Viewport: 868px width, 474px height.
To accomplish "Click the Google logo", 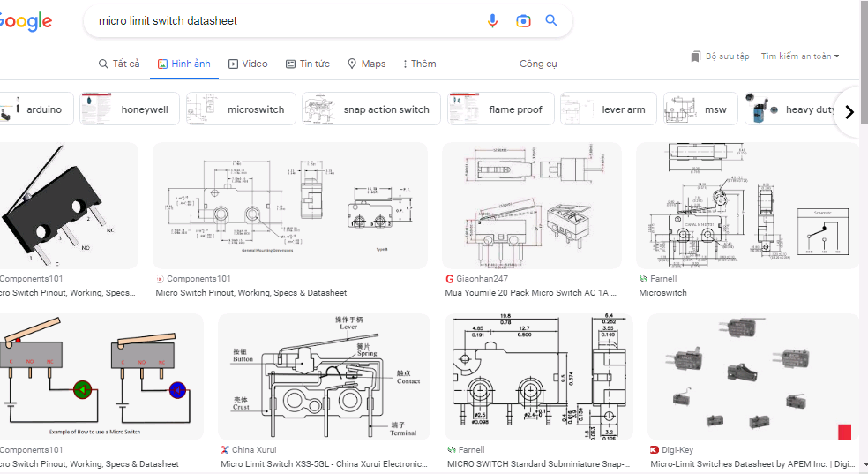I will [x=25, y=21].
